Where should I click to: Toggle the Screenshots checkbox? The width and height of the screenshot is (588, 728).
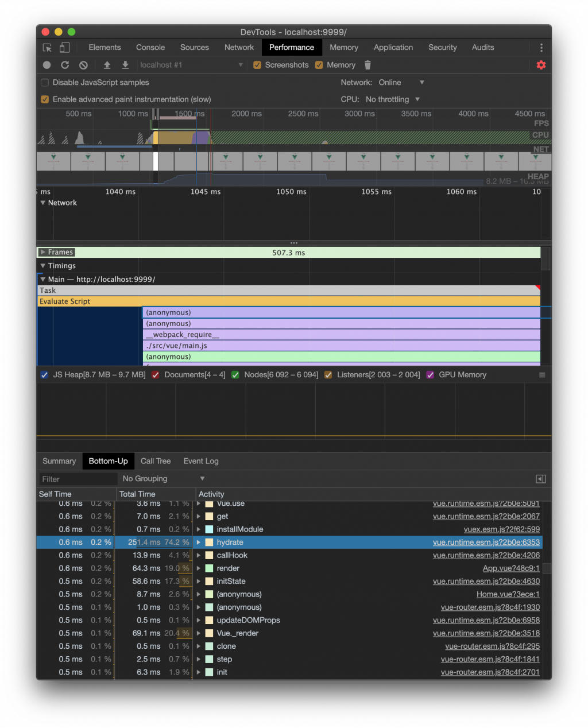257,65
